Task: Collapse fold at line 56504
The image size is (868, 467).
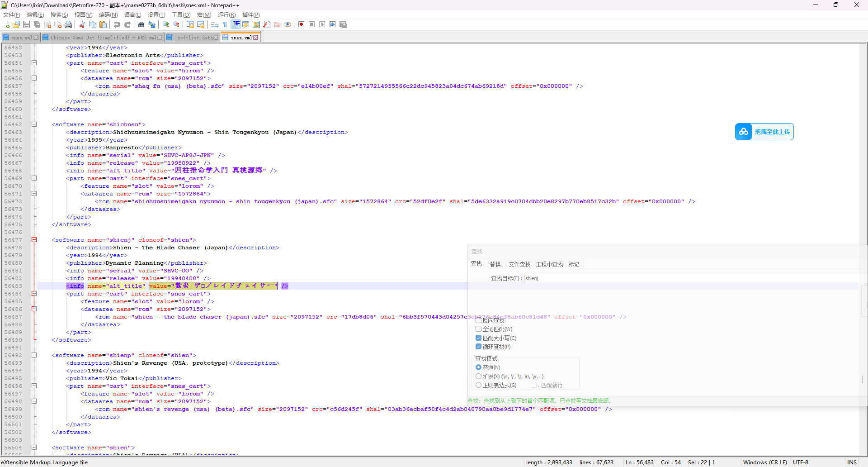Action: click(x=34, y=448)
